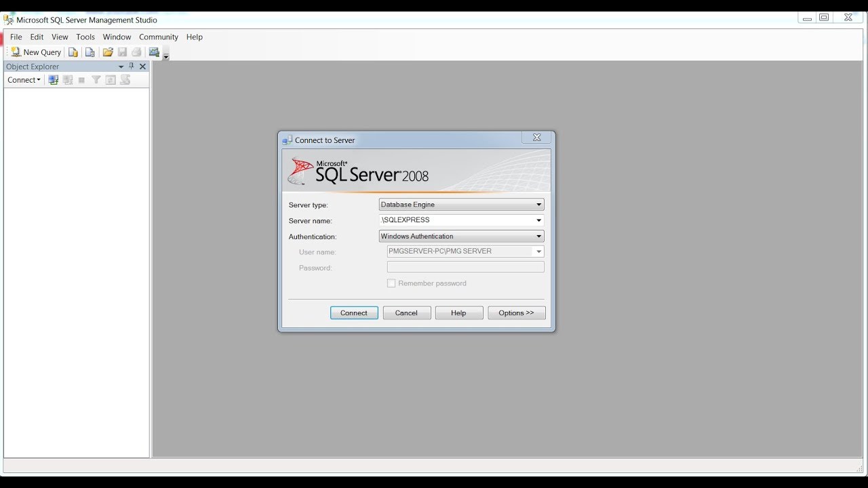Expand the Server name dropdown arrow

coord(539,220)
